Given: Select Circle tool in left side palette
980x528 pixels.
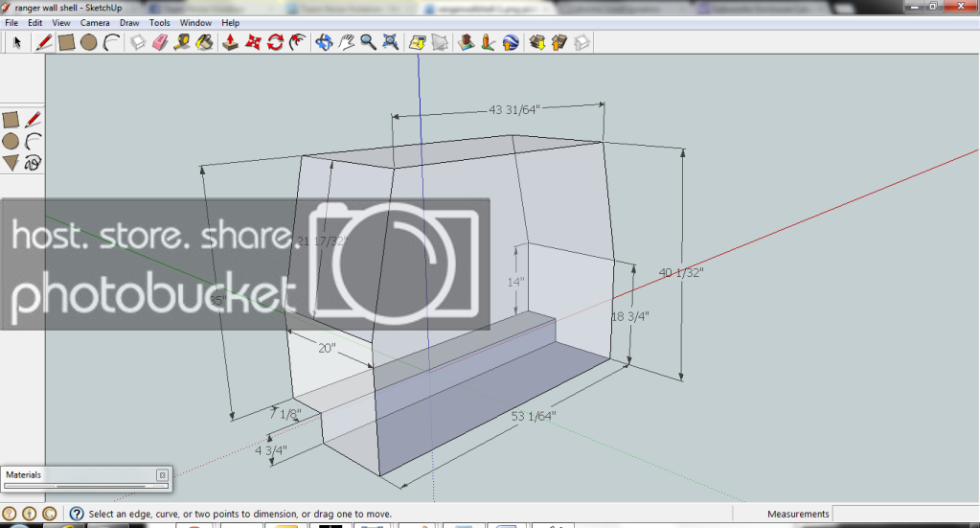Looking at the screenshot, I should pos(11,141).
